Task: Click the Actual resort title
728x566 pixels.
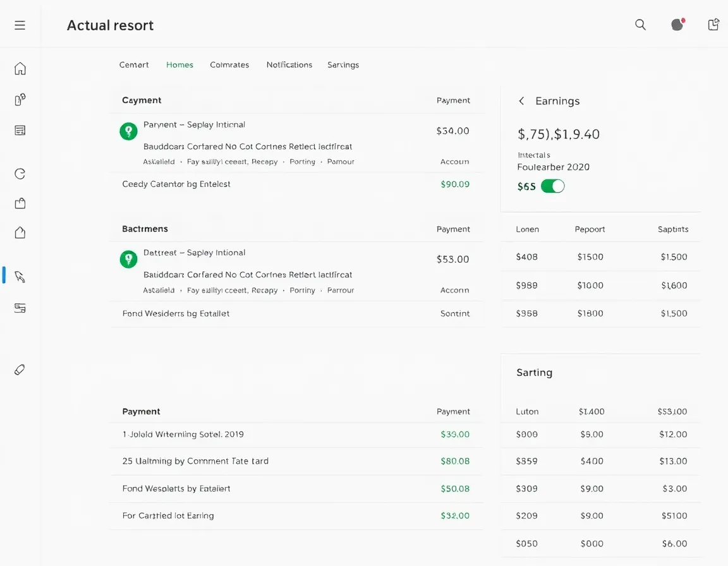Action: tap(110, 25)
